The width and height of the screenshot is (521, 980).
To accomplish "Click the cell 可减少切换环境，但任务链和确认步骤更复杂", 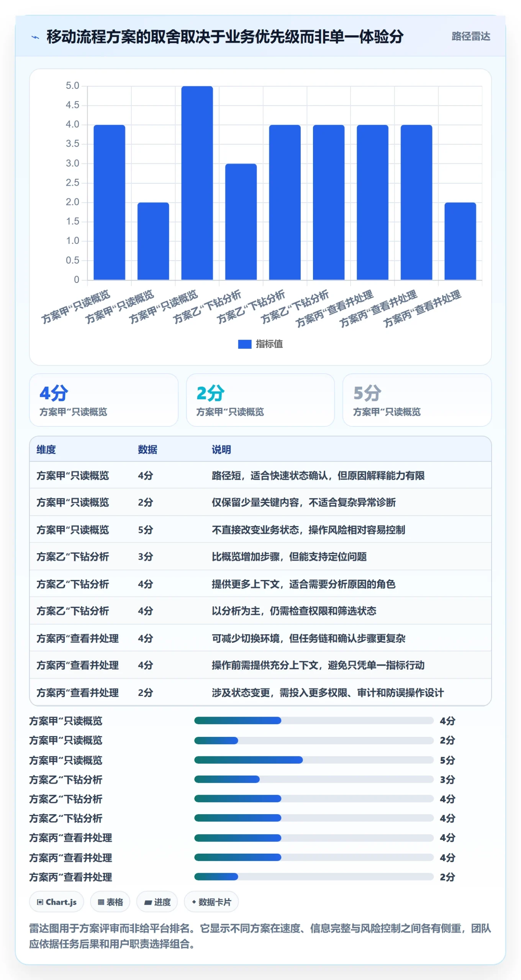I will click(308, 639).
